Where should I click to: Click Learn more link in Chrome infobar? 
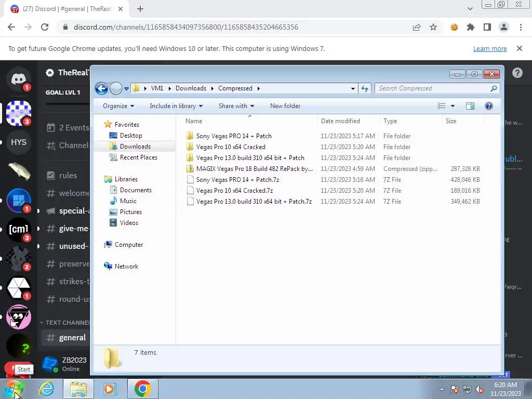[x=490, y=48]
